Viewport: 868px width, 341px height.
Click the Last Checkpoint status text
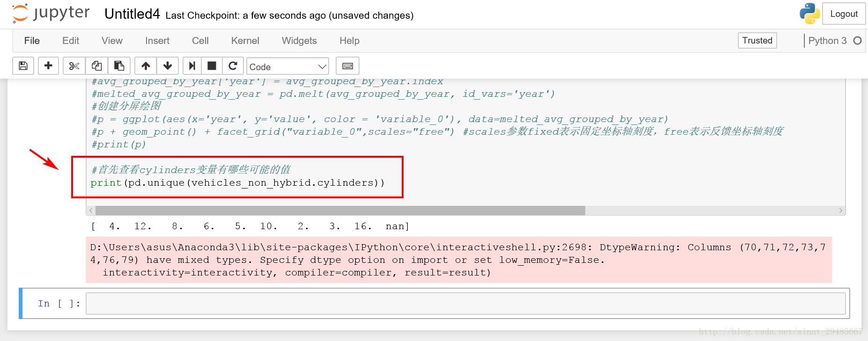(x=289, y=15)
